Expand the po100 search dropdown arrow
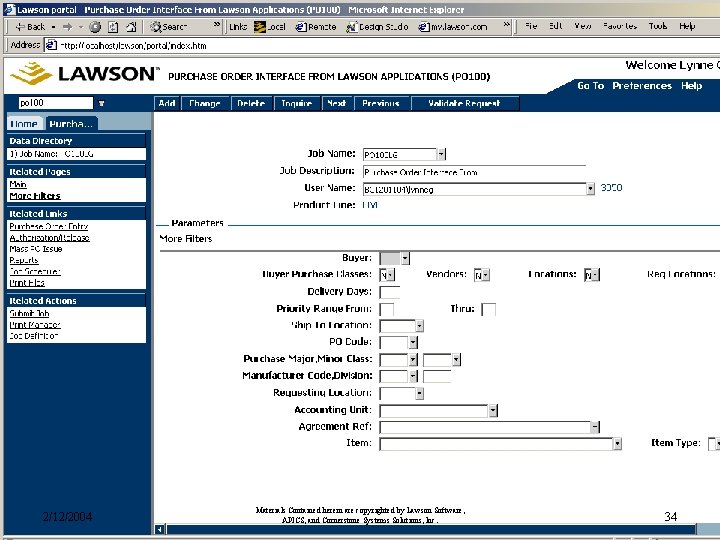 tap(101, 103)
